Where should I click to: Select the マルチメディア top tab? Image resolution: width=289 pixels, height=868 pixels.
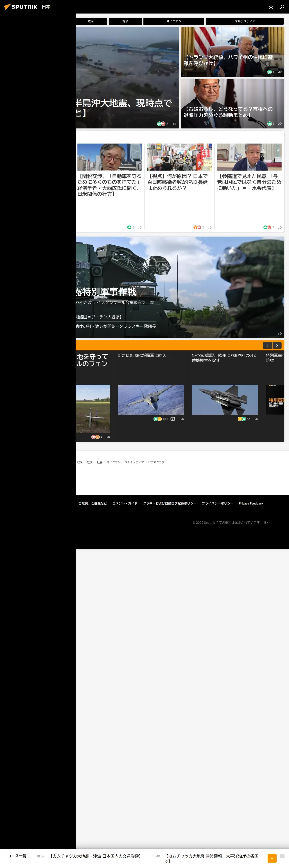tap(245, 21)
